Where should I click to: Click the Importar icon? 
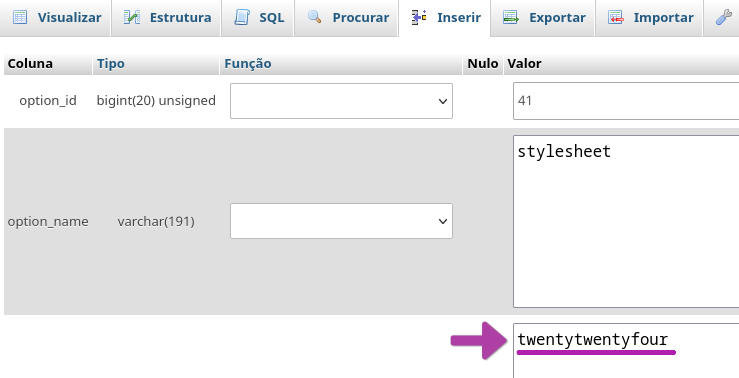(616, 17)
